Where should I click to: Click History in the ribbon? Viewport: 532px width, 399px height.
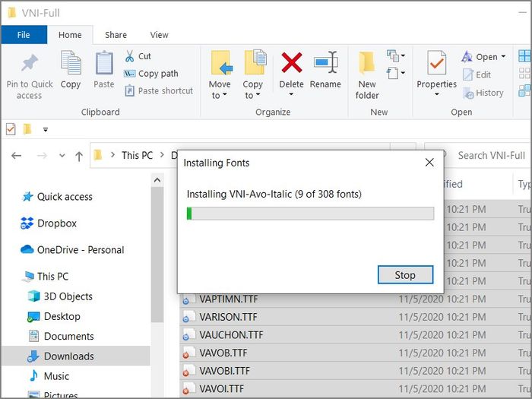click(483, 93)
